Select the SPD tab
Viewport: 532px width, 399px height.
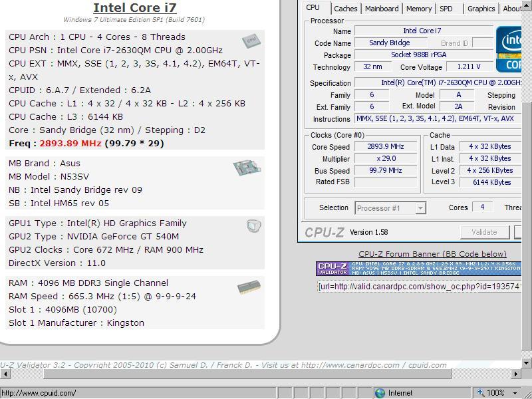pyautogui.click(x=446, y=9)
